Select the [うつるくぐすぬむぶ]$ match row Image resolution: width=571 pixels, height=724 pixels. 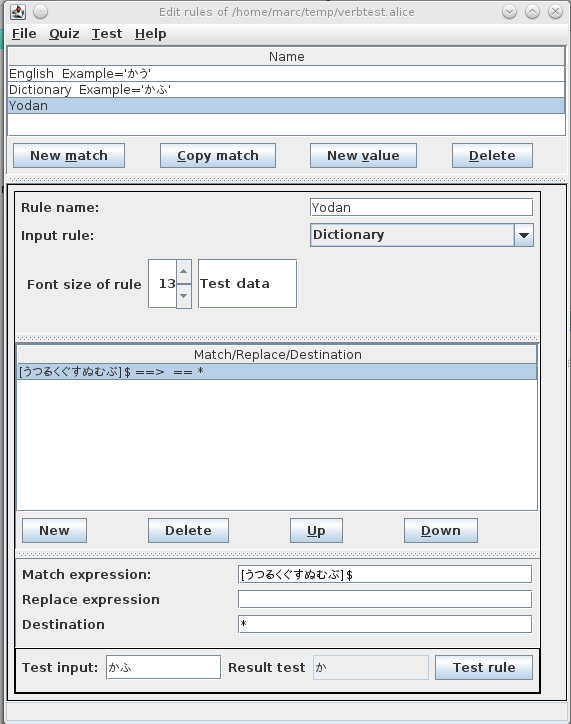[277, 372]
